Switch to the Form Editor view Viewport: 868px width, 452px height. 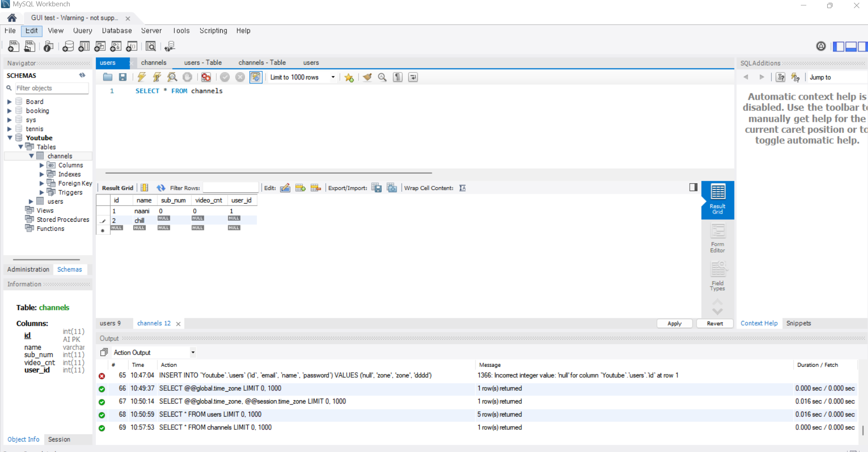[717, 238]
